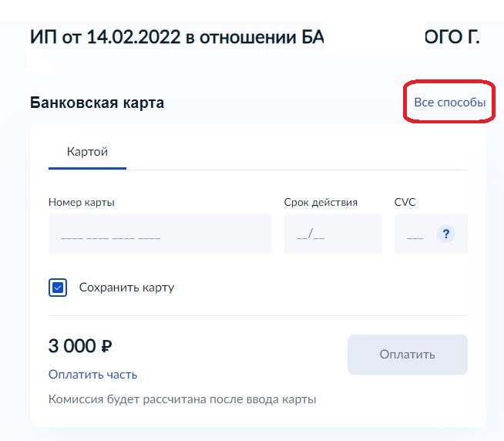Click the commission note below Оплатить часть

[x=182, y=399]
